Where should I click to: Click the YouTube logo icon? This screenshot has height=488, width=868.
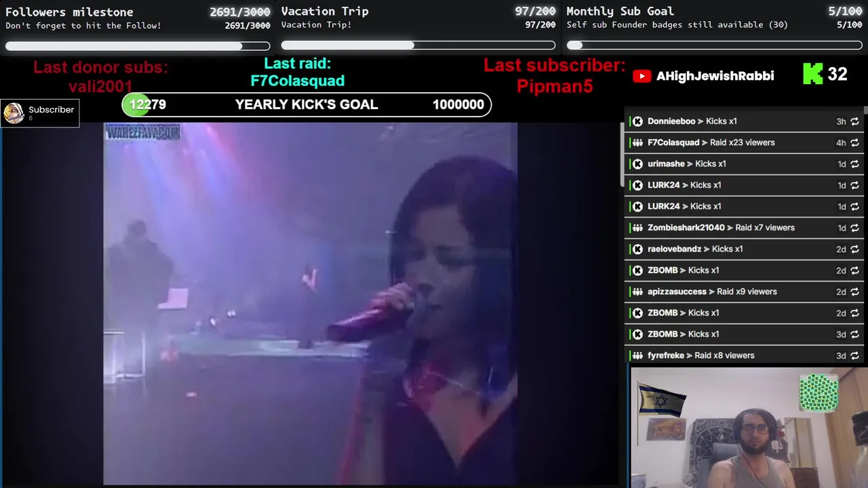tap(642, 76)
